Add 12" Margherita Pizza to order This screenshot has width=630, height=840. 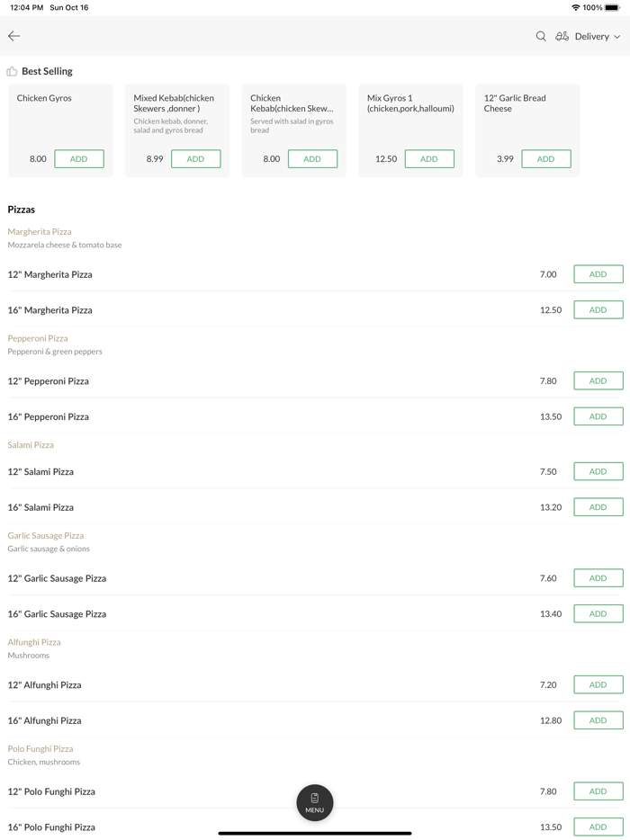[x=598, y=274]
